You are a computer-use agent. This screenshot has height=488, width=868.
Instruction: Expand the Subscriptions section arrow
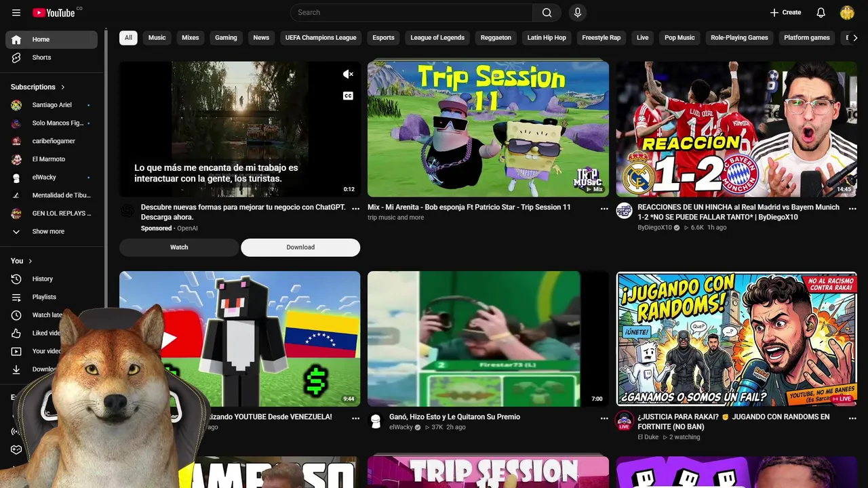(x=63, y=87)
